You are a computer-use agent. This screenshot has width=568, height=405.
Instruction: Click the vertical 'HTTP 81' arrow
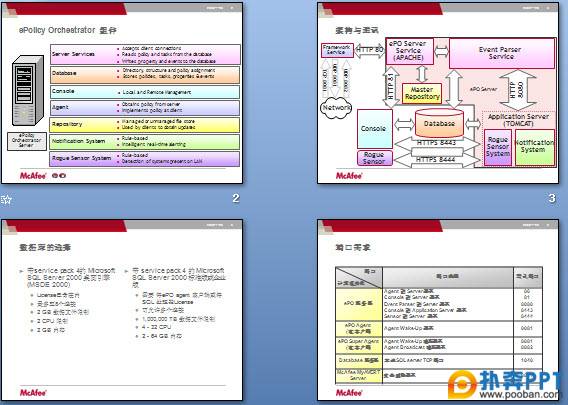390,87
